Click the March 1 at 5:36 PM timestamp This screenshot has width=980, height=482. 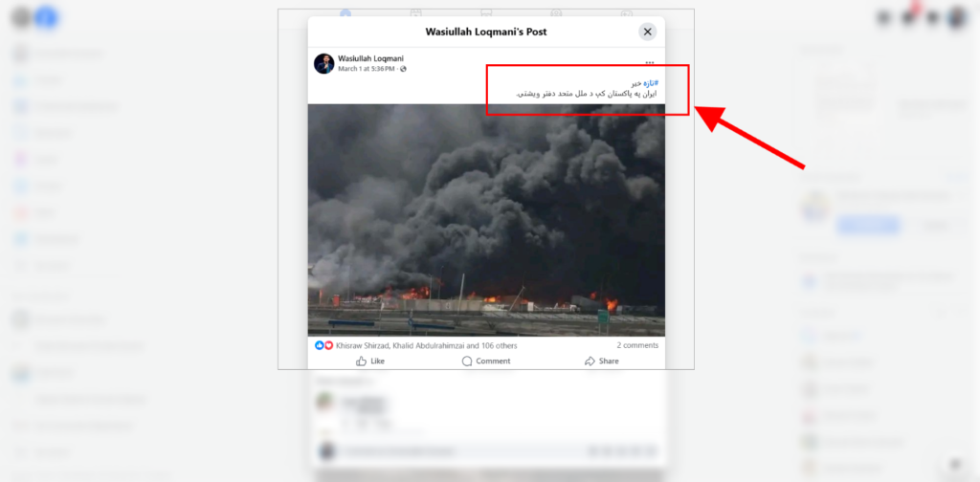(x=367, y=69)
